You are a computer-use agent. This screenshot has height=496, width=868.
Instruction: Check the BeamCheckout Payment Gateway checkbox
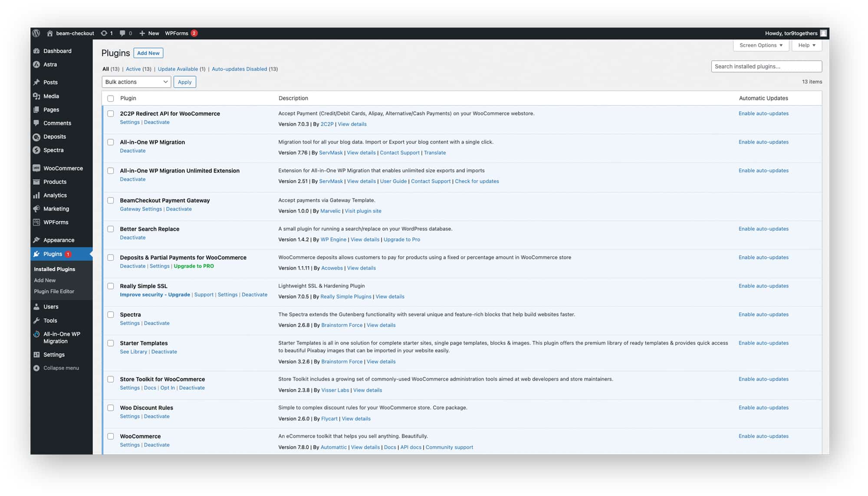pyautogui.click(x=111, y=200)
